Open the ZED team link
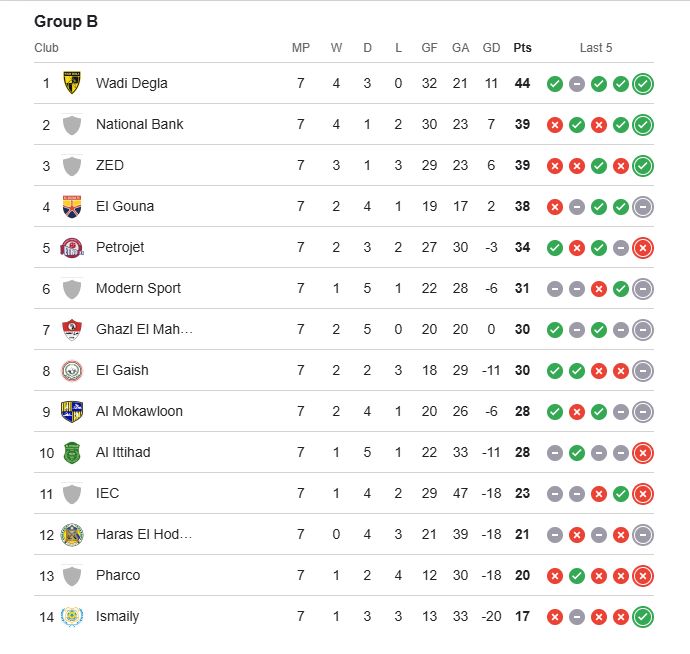The image size is (690, 654). point(110,165)
